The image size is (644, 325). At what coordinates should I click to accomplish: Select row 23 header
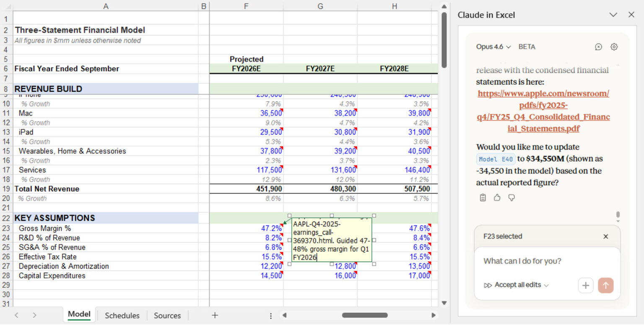pyautogui.click(x=6, y=228)
